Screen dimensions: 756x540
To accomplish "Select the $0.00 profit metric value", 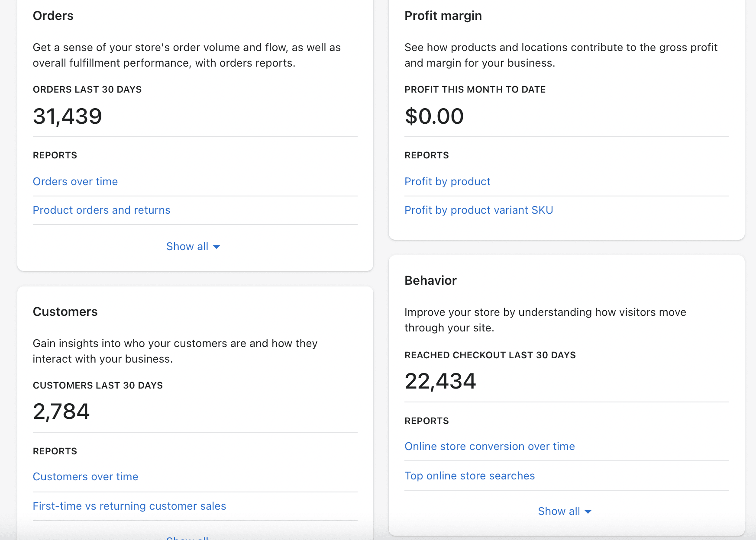I will [x=434, y=116].
